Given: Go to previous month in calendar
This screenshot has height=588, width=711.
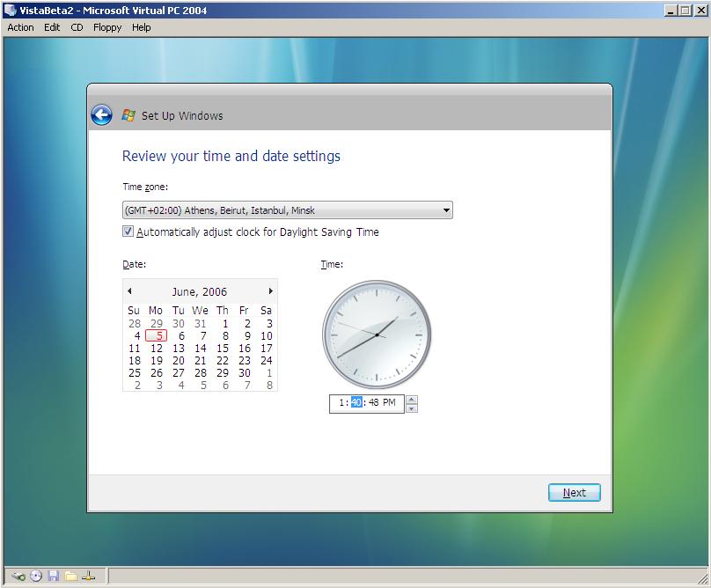Looking at the screenshot, I should tap(129, 290).
